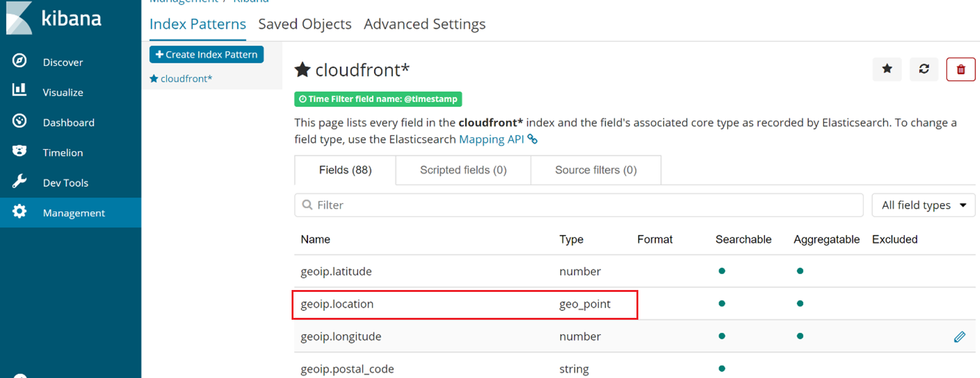
Task: Open Dev Tools wrench icon
Action: [x=20, y=182]
